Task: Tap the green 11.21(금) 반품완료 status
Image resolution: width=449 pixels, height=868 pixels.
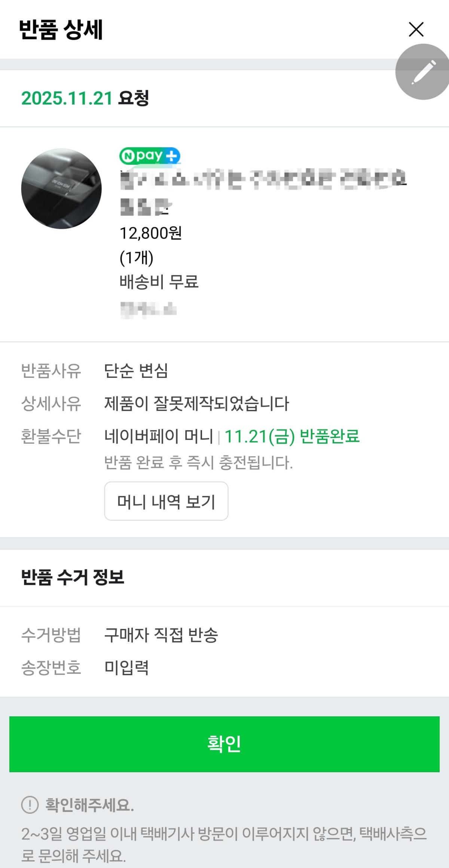Action: [x=292, y=436]
